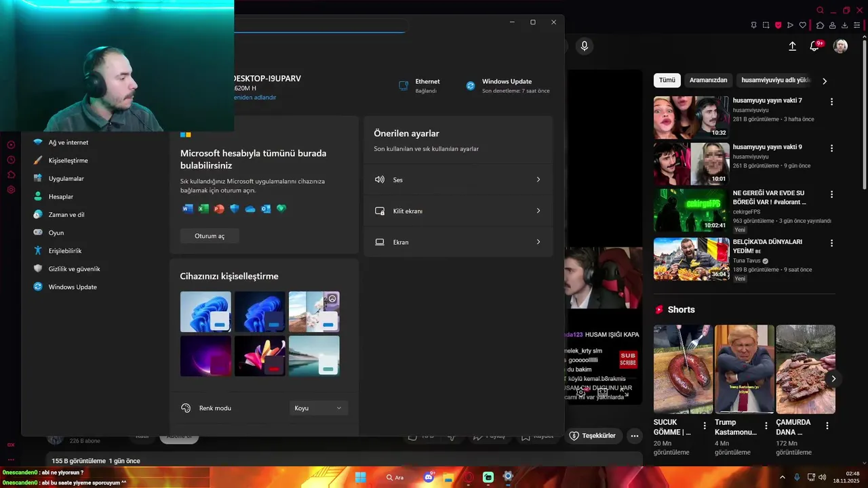
Task: Open the Kilit ekranı setting
Action: point(458,211)
